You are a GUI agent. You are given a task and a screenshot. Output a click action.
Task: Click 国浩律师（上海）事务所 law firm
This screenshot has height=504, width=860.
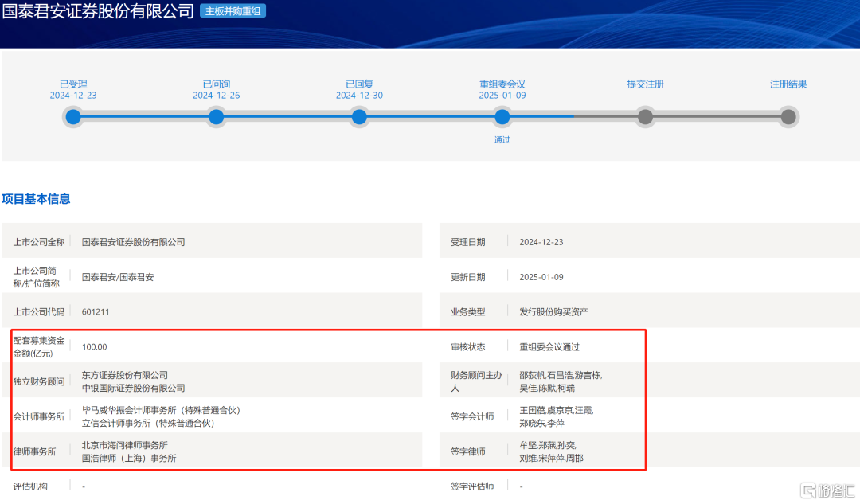point(129,458)
